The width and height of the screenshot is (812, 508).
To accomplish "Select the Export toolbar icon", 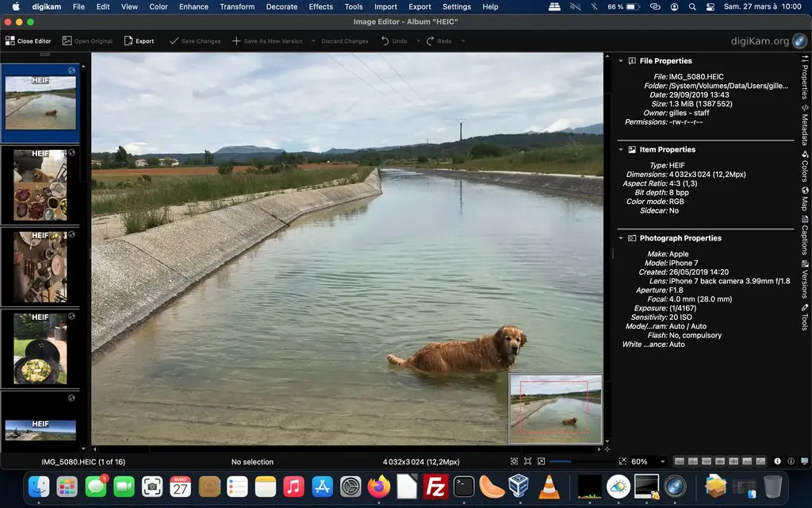I will pos(140,40).
